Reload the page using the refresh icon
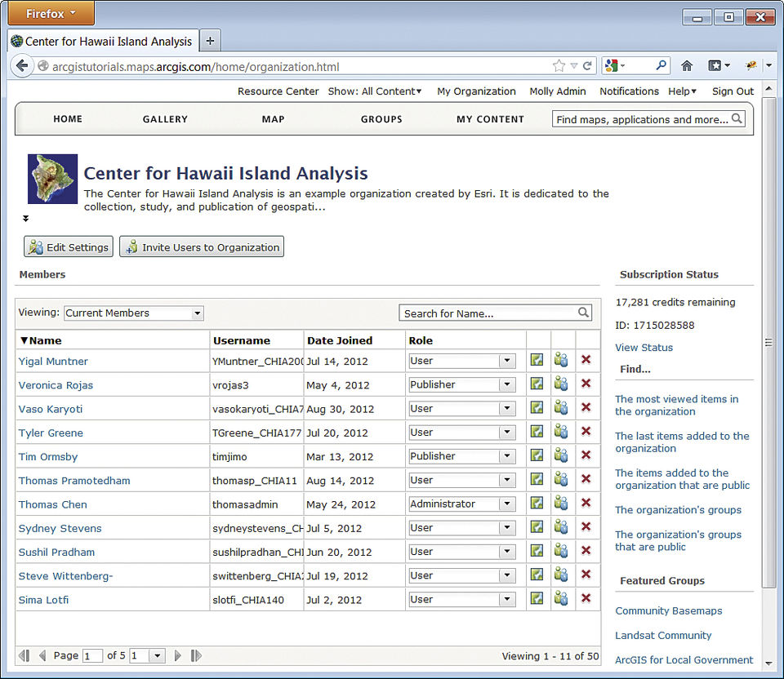The image size is (784, 679). [x=587, y=66]
